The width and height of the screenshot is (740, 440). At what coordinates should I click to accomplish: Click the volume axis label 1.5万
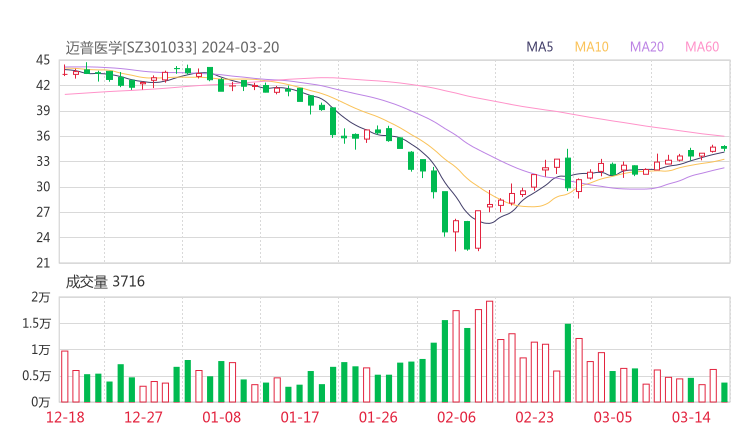tap(36, 324)
